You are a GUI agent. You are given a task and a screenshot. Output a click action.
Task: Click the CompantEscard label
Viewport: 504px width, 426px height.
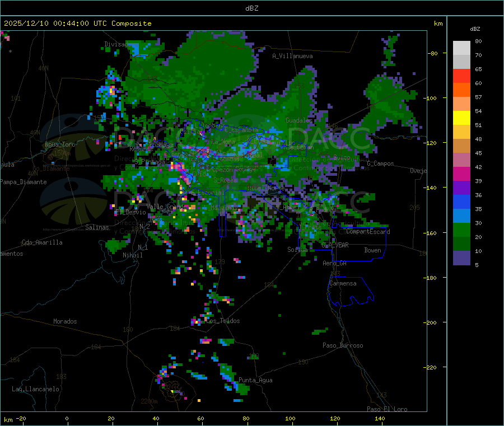coord(368,231)
